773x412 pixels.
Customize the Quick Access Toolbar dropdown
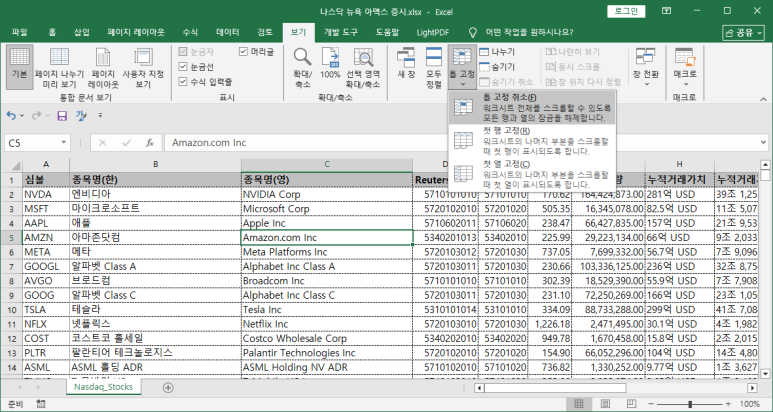pyautogui.click(x=101, y=115)
